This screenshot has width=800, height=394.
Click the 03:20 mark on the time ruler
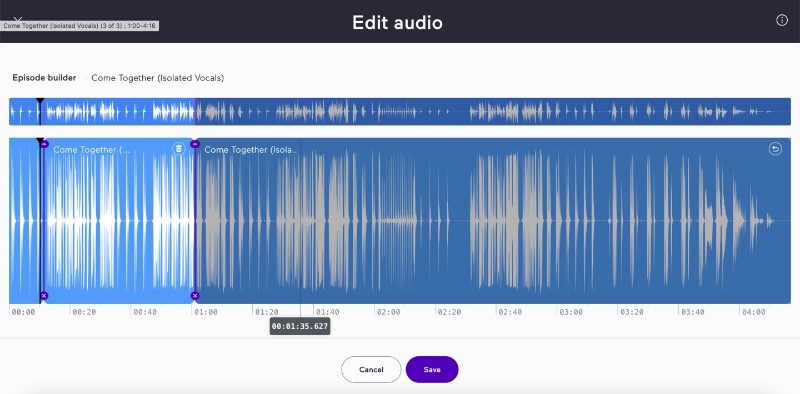pos(630,312)
